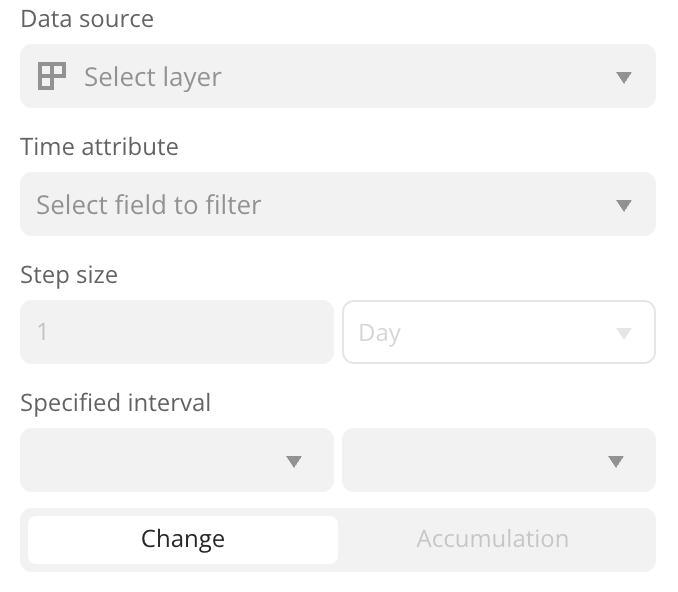Open the Select layer dropdown
Image resolution: width=678 pixels, height=592 pixels.
pos(337,77)
